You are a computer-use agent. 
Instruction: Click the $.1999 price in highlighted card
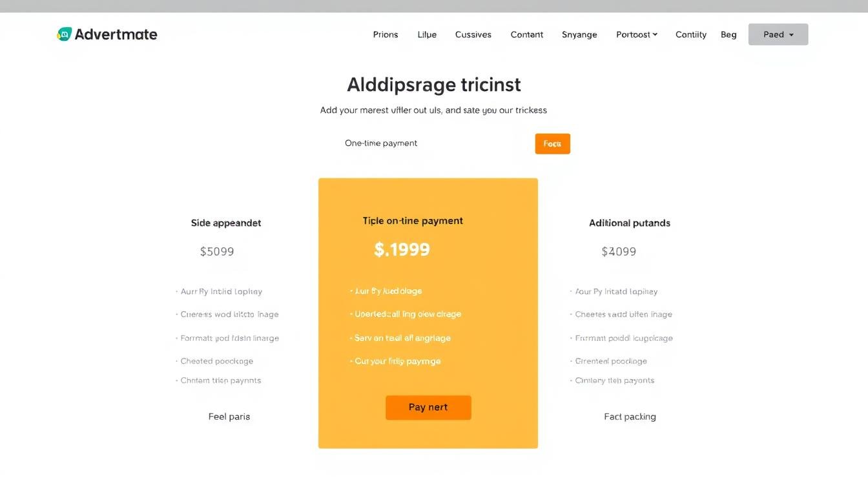pos(402,250)
